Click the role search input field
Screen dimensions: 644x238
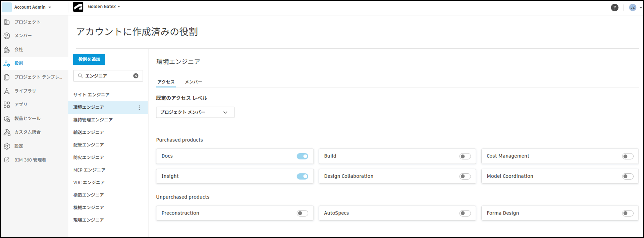tap(107, 76)
